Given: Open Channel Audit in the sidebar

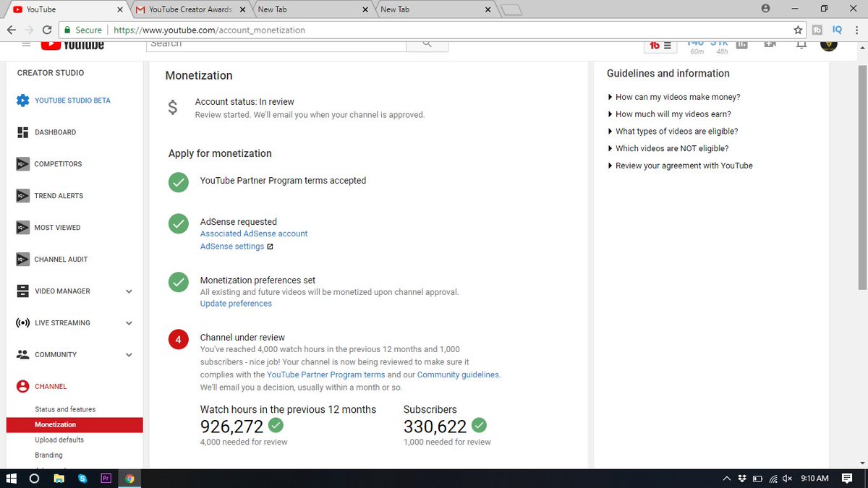Looking at the screenshot, I should coord(51,260).
